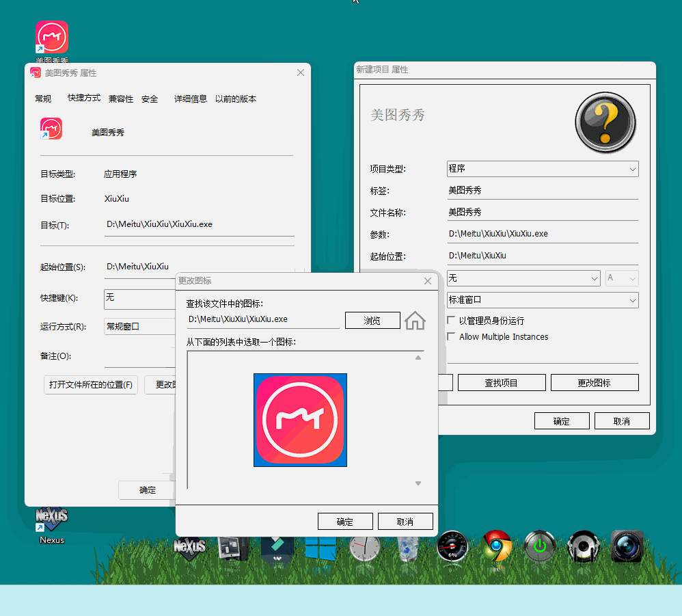Open the Nexus desktop shortcut icon
The image size is (682, 616).
tap(51, 520)
